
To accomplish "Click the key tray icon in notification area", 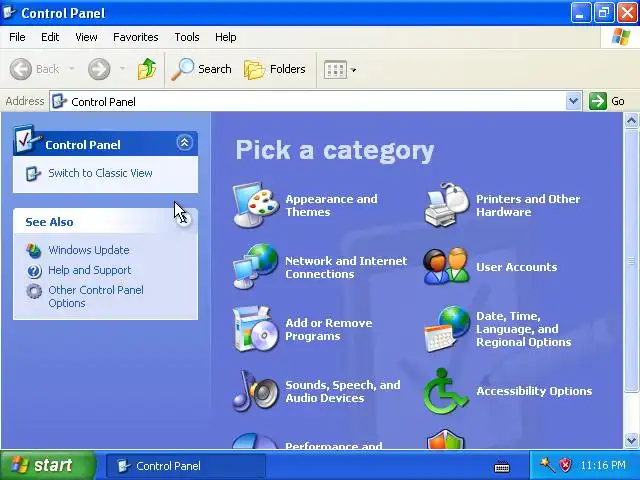I will pyautogui.click(x=547, y=465).
